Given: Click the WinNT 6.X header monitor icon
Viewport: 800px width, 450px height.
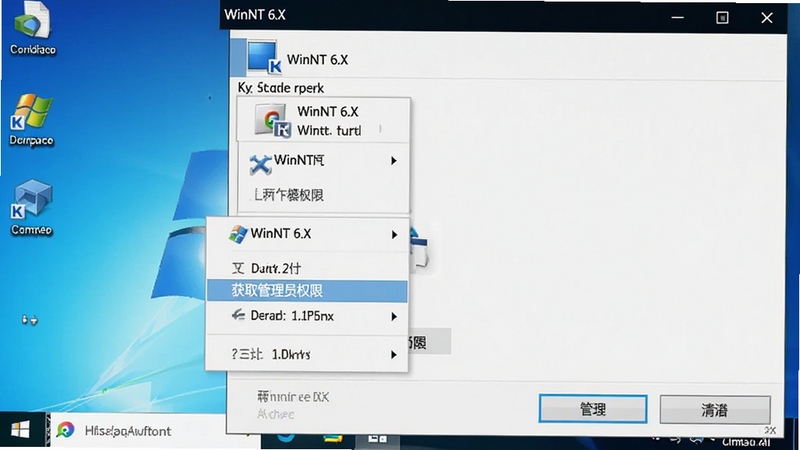Looking at the screenshot, I should pos(264,58).
